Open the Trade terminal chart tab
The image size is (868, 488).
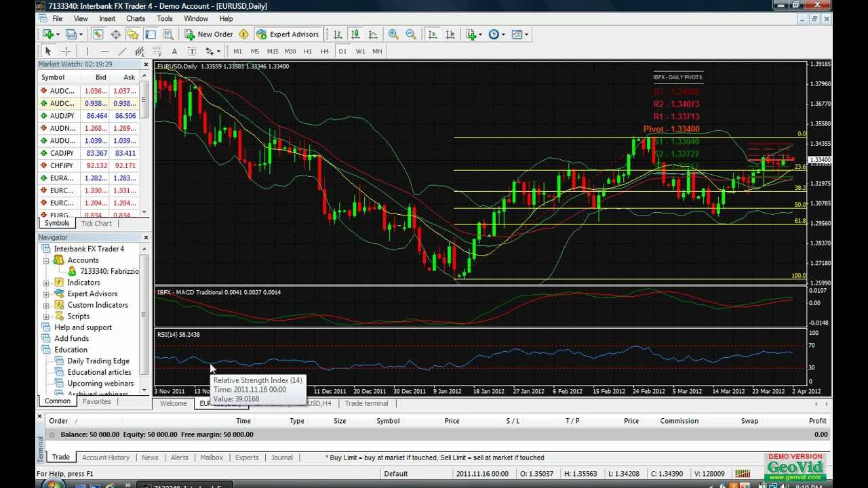tap(366, 403)
